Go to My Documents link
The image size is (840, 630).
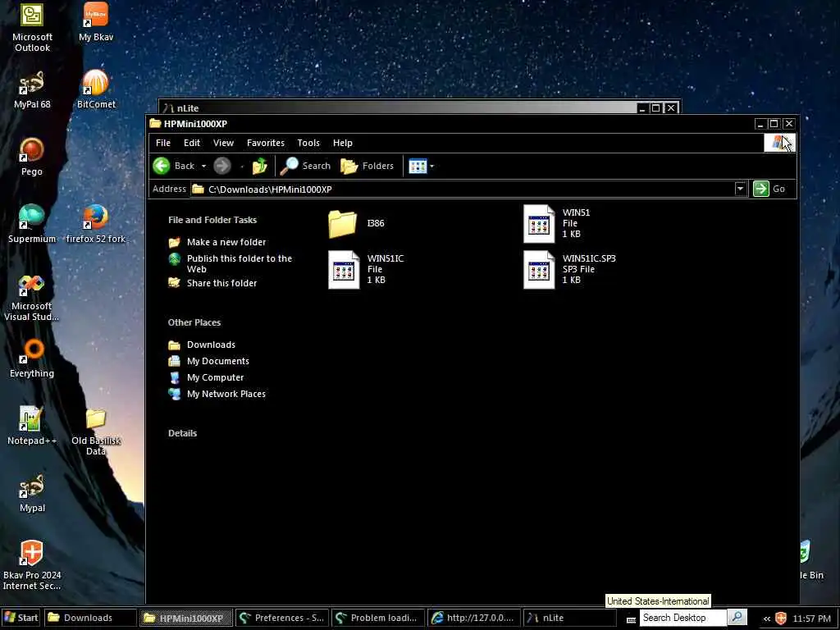(x=208, y=361)
